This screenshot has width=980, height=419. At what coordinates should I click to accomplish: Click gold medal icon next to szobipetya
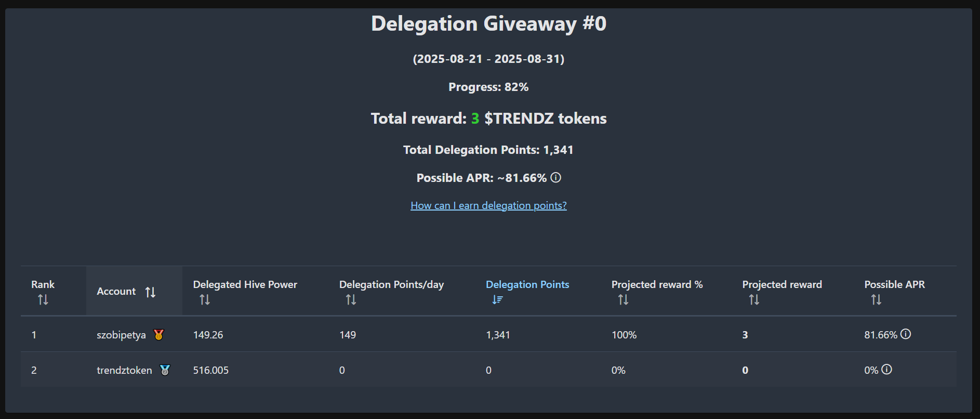(159, 335)
